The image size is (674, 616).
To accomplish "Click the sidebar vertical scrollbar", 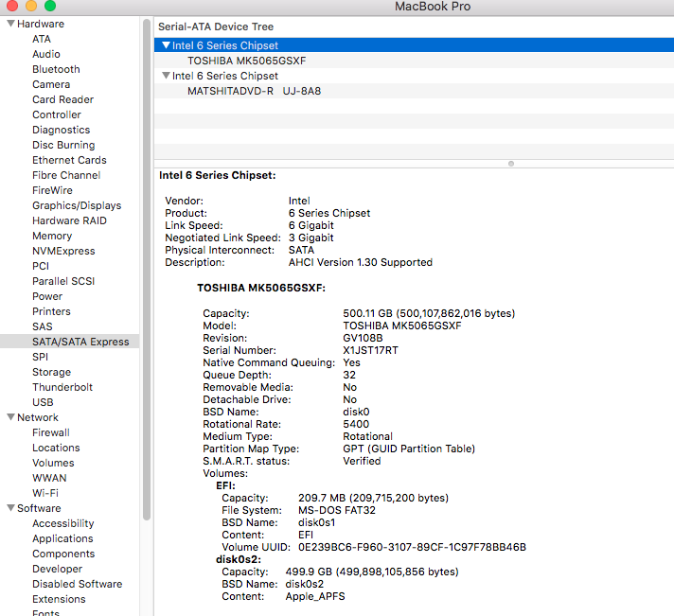I will (x=147, y=270).
